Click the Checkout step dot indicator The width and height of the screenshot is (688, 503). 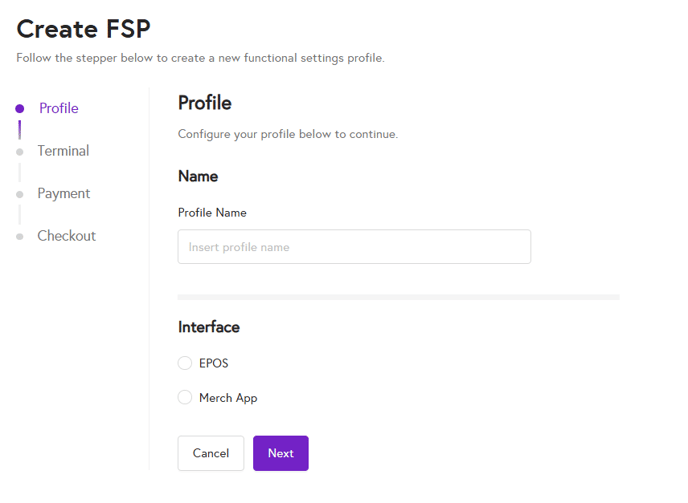[x=20, y=237]
